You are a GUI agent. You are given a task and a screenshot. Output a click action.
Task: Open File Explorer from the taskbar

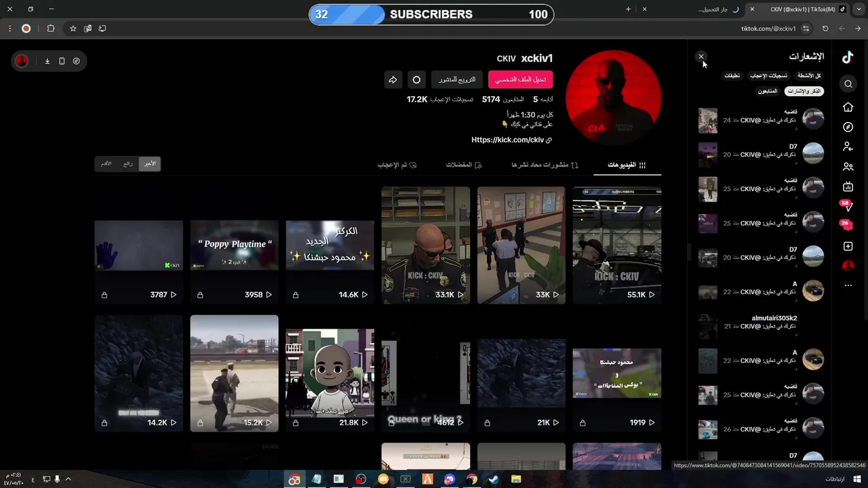(x=516, y=479)
